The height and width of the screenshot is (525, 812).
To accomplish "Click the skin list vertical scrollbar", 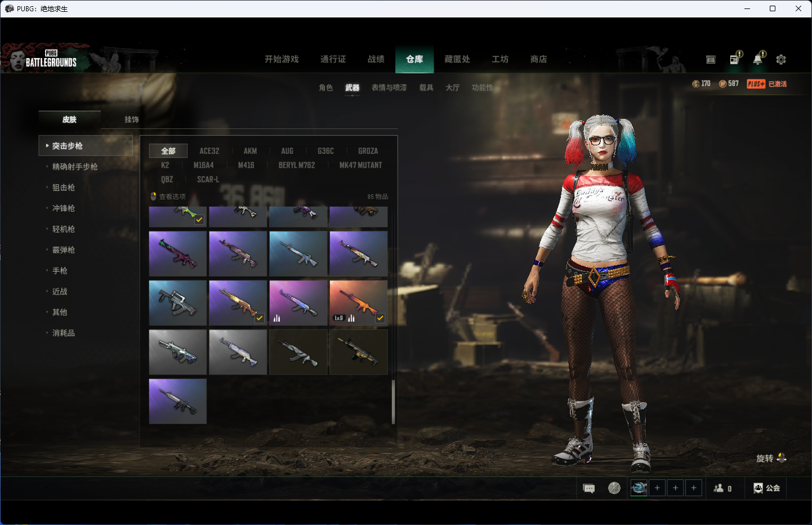I will click(393, 402).
